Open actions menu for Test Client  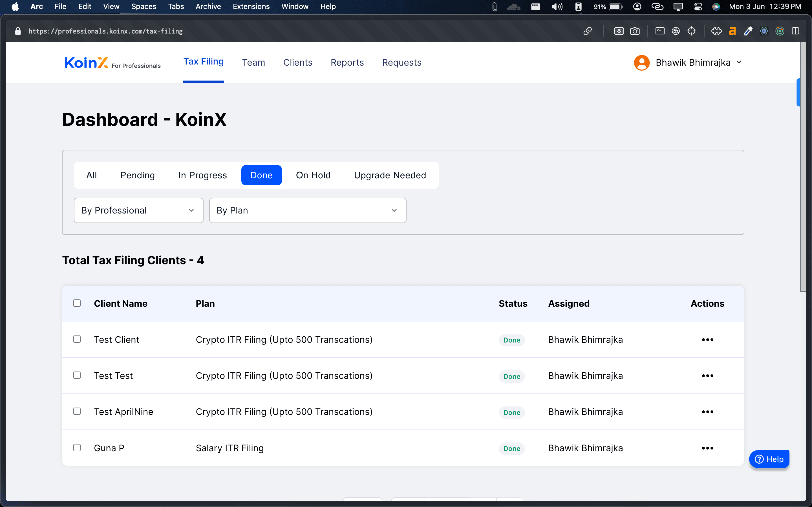tap(707, 339)
